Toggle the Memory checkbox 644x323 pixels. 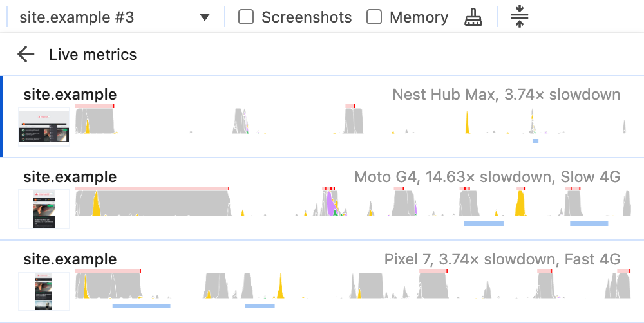point(374,17)
